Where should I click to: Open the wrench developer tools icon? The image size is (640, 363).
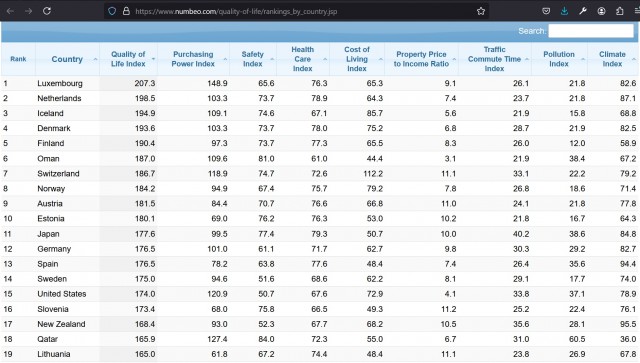point(583,11)
